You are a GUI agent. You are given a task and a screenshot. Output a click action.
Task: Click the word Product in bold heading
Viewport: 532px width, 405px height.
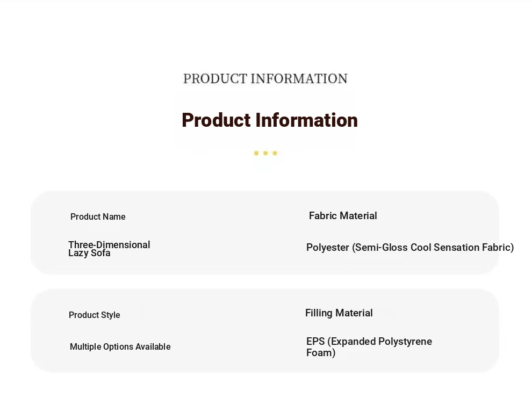coord(216,120)
